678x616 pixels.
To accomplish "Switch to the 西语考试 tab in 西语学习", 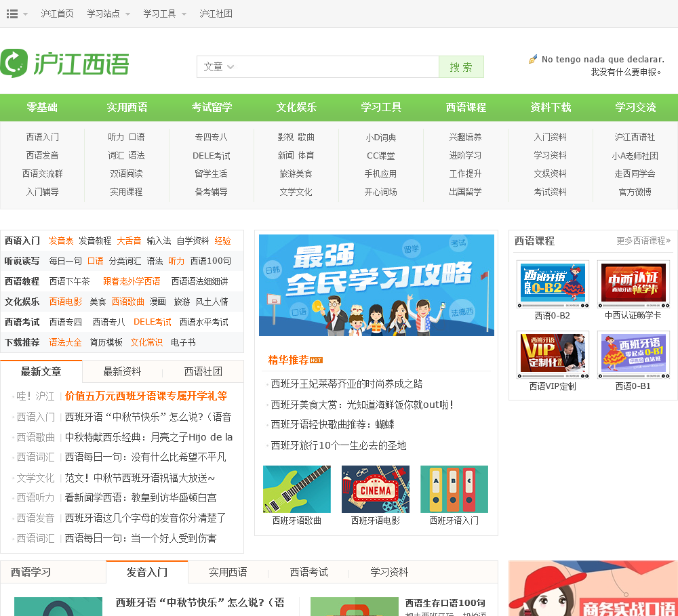I will pos(308,572).
